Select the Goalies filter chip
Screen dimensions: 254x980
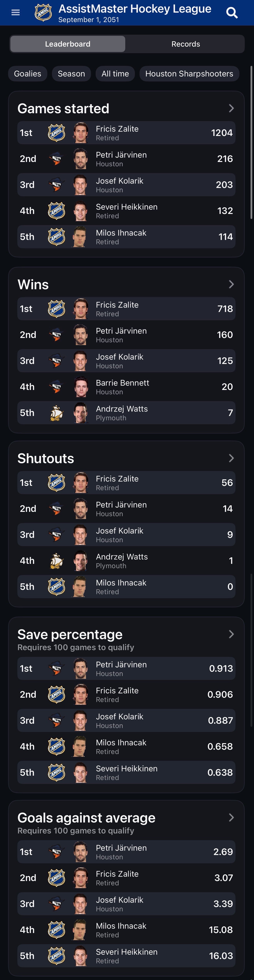(x=28, y=74)
